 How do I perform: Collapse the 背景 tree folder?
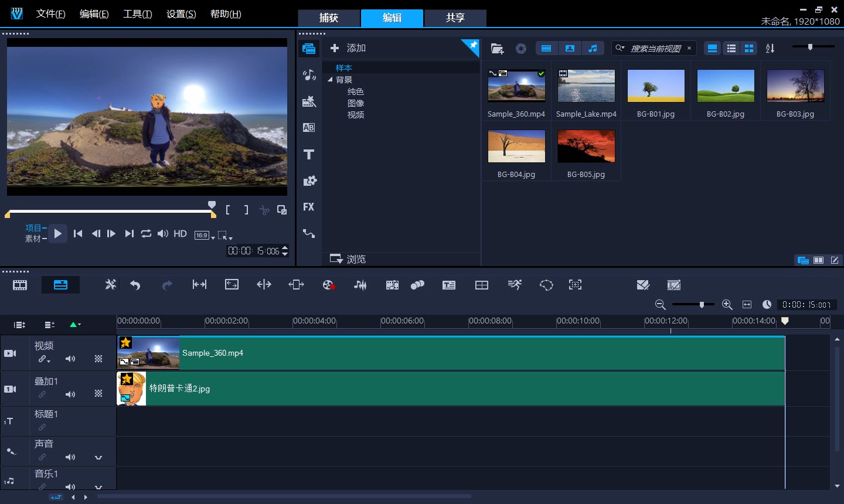point(330,80)
